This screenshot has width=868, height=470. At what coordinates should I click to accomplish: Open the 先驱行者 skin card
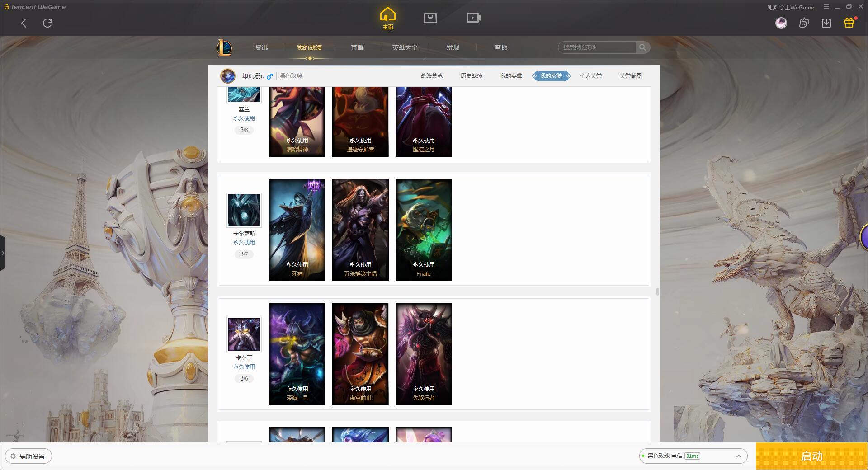click(x=424, y=354)
